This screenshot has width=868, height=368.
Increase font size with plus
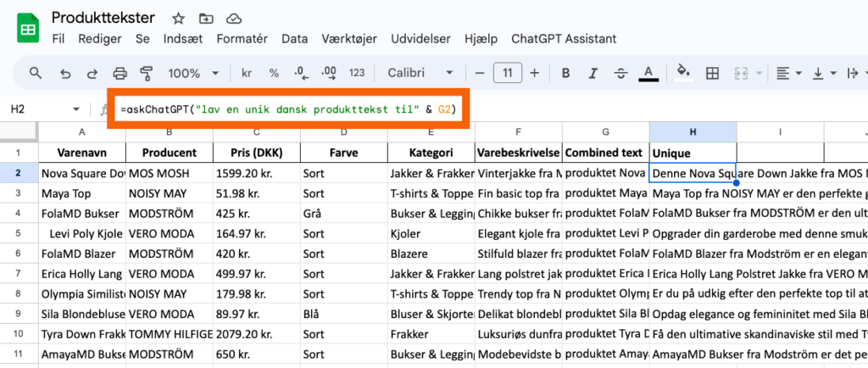click(x=535, y=73)
